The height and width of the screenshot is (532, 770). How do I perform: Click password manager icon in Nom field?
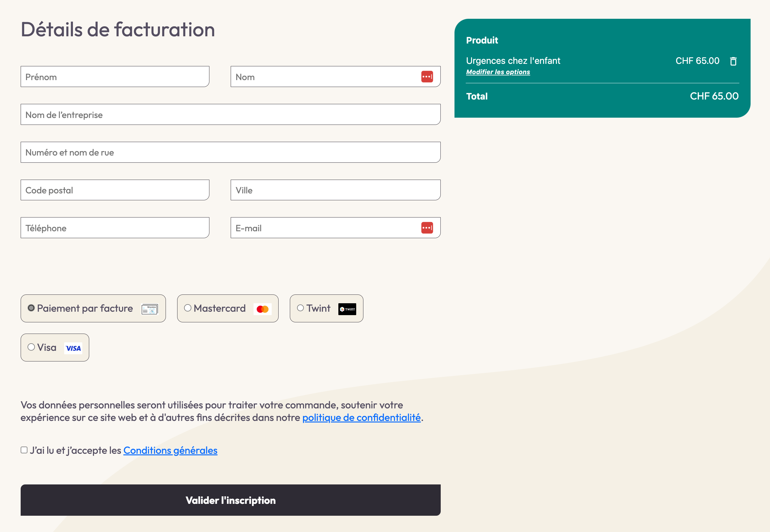point(427,77)
